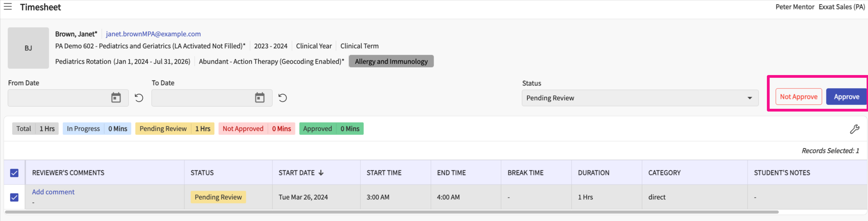Reset the To Date field
The width and height of the screenshot is (868, 221).
click(x=282, y=98)
